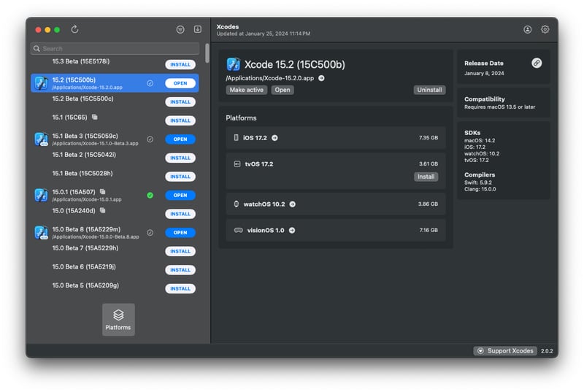Viewport: 584px width, 392px height.
Task: Click version number 2.0.2 in status bar
Action: 547,351
